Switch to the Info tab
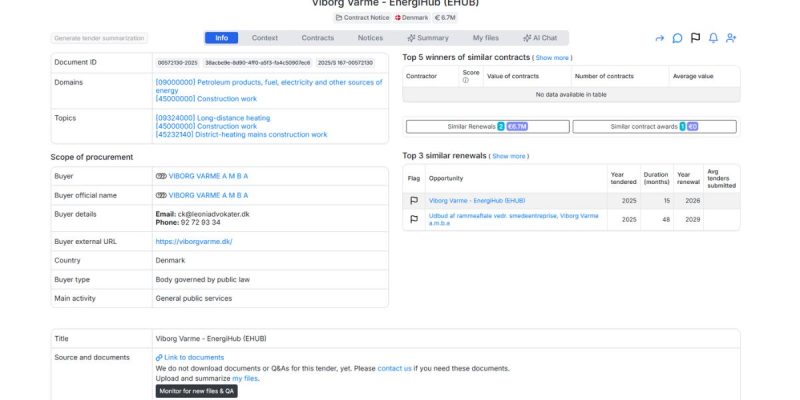Viewport: 800px width, 400px height. (221, 38)
